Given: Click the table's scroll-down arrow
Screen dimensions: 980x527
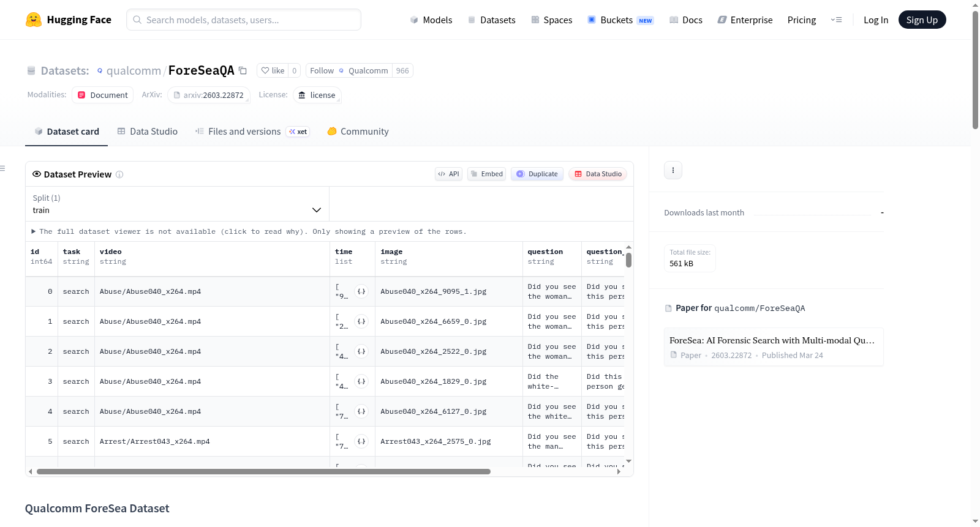Looking at the screenshot, I should tap(628, 461).
